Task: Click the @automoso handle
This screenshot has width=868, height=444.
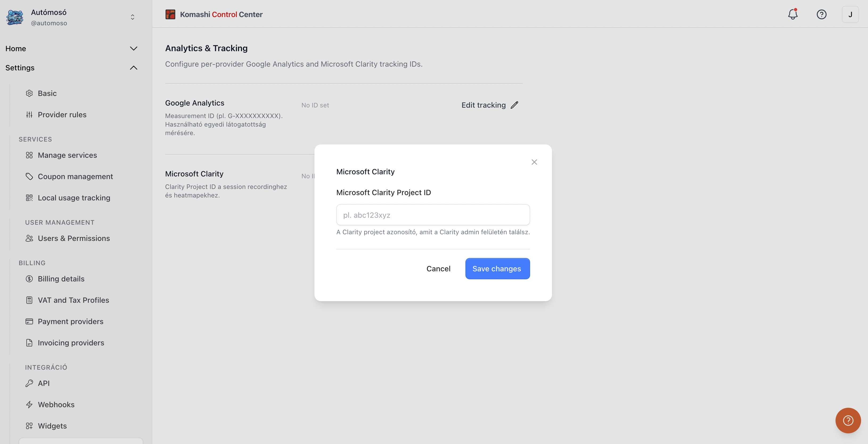Action: (49, 23)
